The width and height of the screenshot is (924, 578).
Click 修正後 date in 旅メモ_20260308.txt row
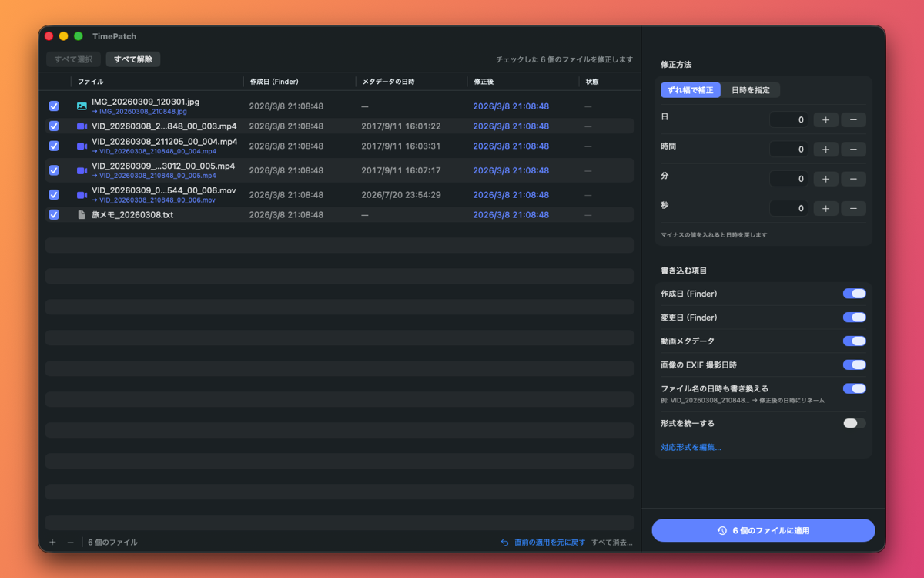(511, 215)
